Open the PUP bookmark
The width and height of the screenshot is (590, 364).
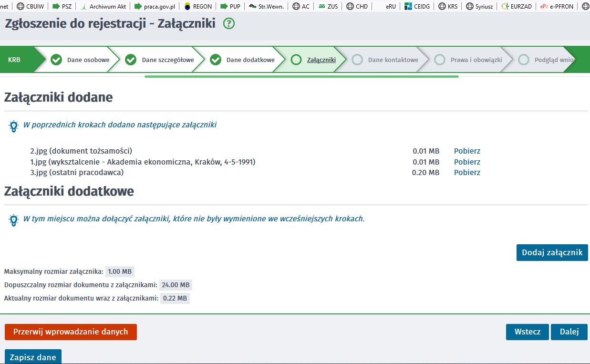(230, 6)
